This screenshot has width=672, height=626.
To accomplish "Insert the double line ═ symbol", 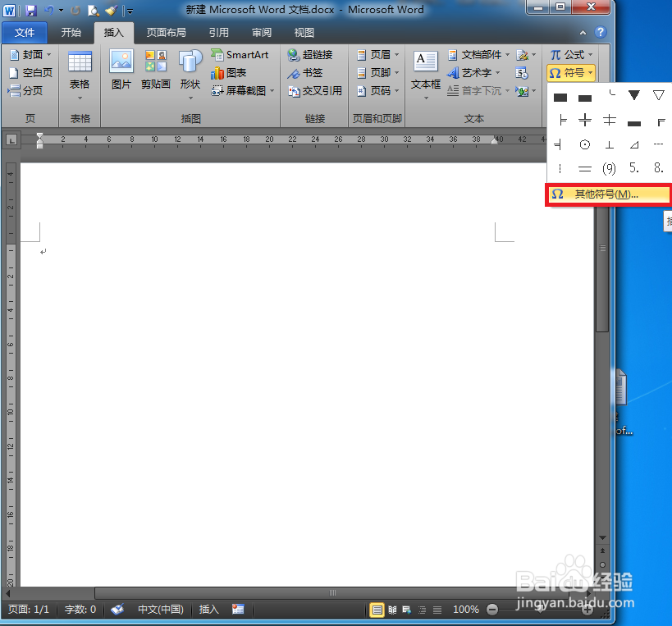I will click(584, 169).
